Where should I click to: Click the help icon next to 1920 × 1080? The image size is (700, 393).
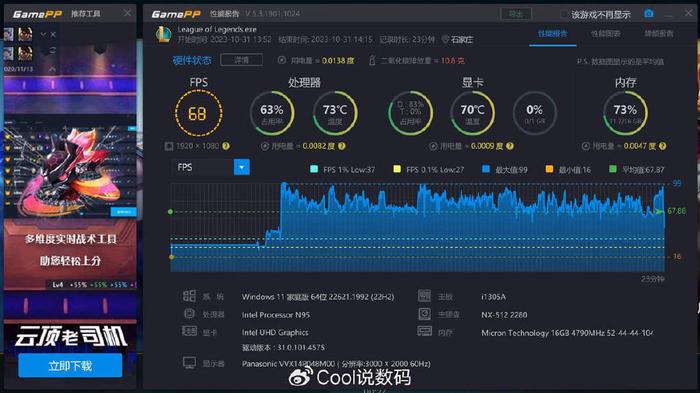coord(226,146)
